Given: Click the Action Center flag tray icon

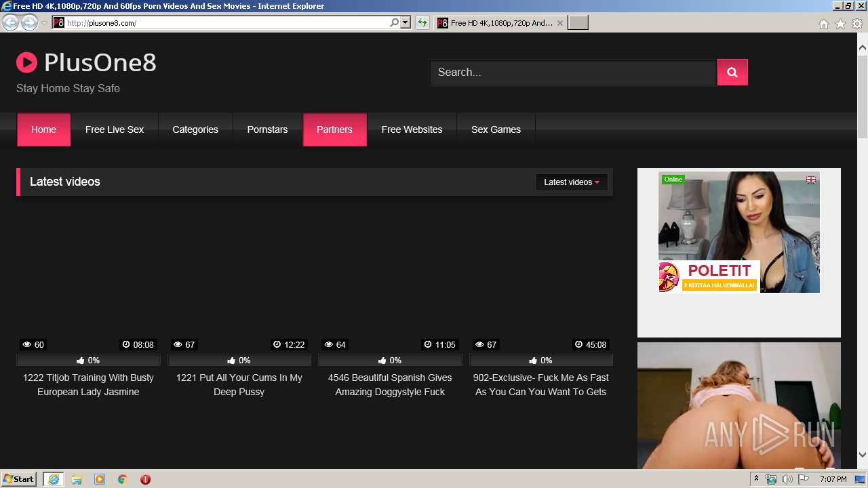Looking at the screenshot, I should 804,479.
